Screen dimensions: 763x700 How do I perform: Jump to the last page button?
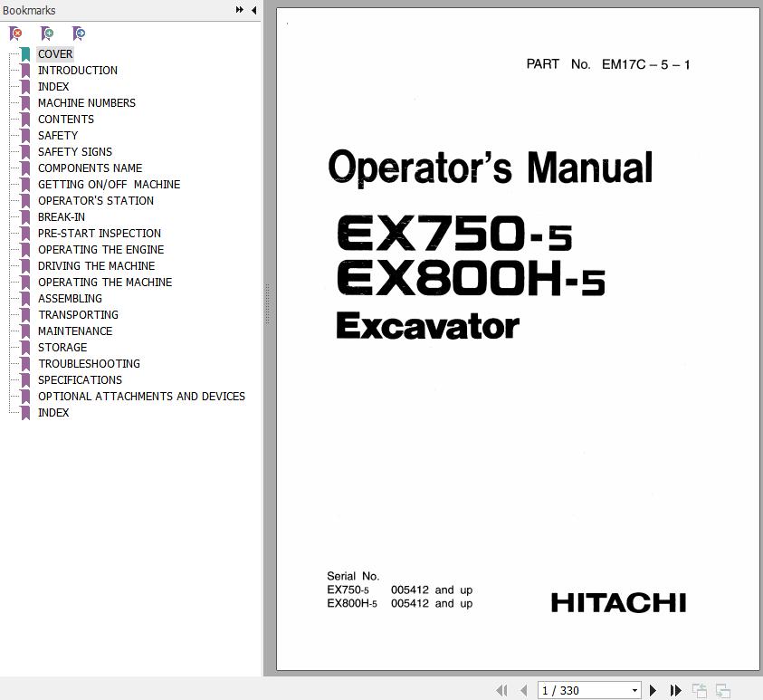(x=675, y=690)
